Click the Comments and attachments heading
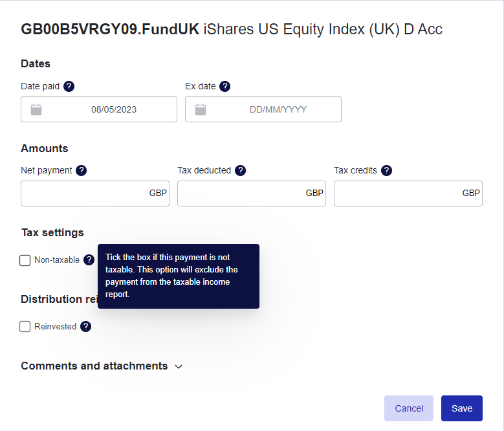The image size is (504, 431). click(x=94, y=366)
